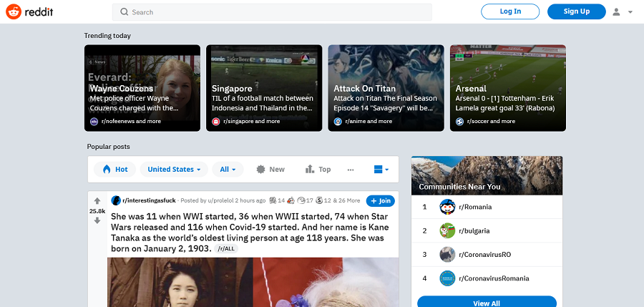
Task: Open the r/Romania community link
Action: (475, 207)
